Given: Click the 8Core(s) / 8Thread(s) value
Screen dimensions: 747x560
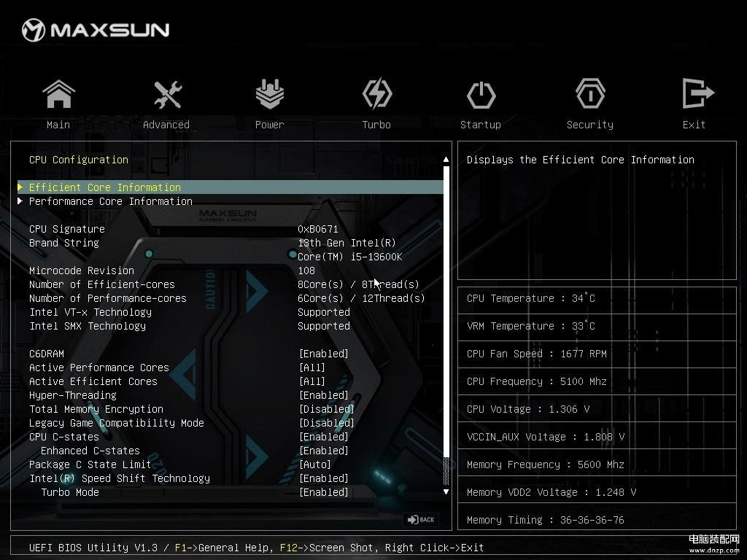Looking at the screenshot, I should coord(358,284).
